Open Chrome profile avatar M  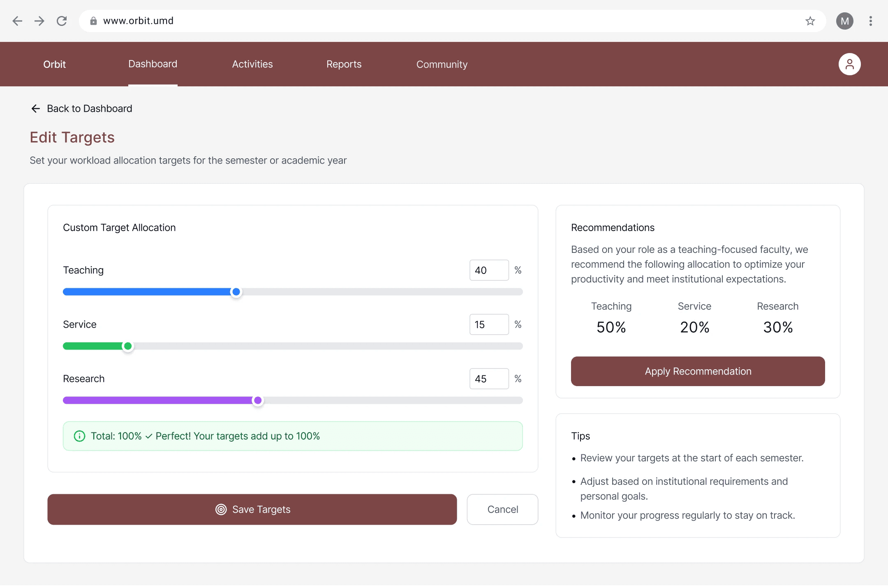point(844,21)
